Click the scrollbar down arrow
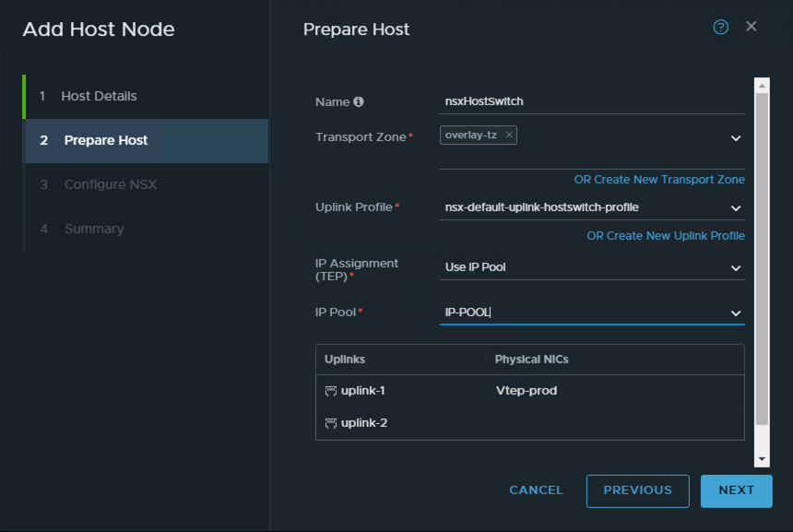Viewport: 793px width, 532px height. [x=762, y=458]
